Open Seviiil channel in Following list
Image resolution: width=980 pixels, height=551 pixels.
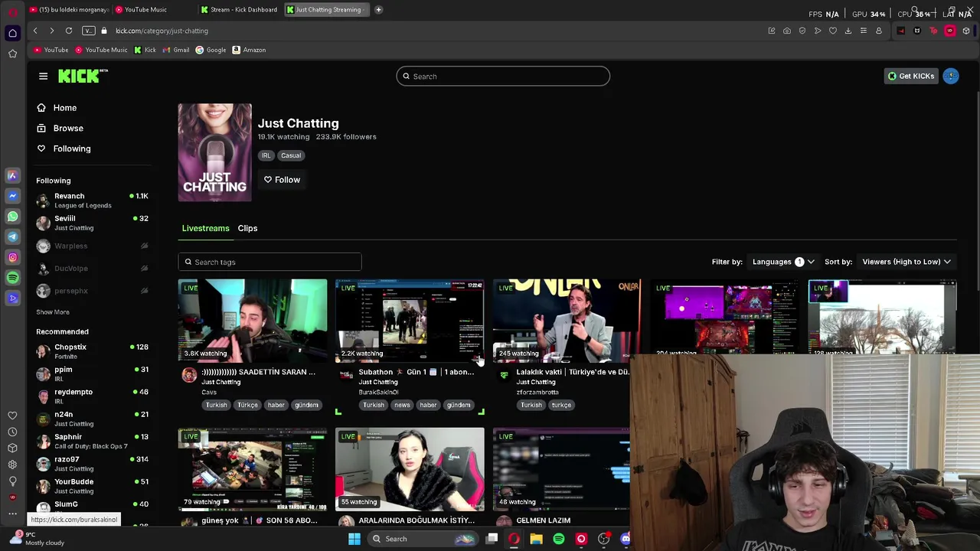[92, 223]
